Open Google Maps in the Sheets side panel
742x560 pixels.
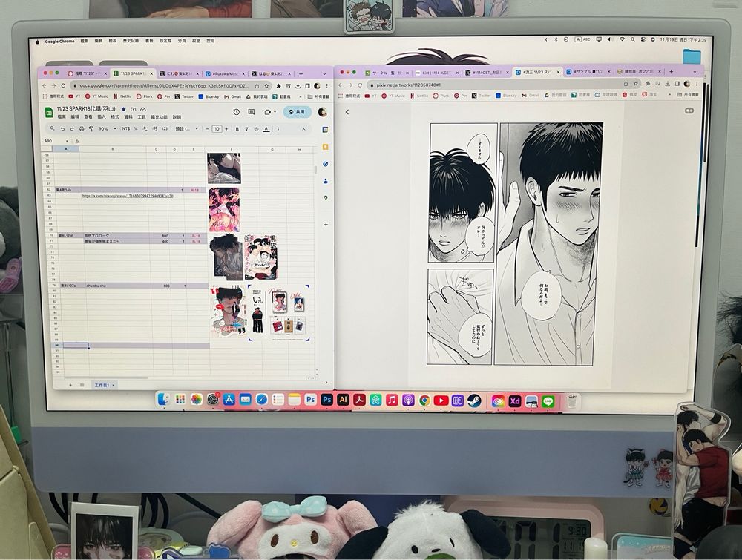pyautogui.click(x=326, y=198)
